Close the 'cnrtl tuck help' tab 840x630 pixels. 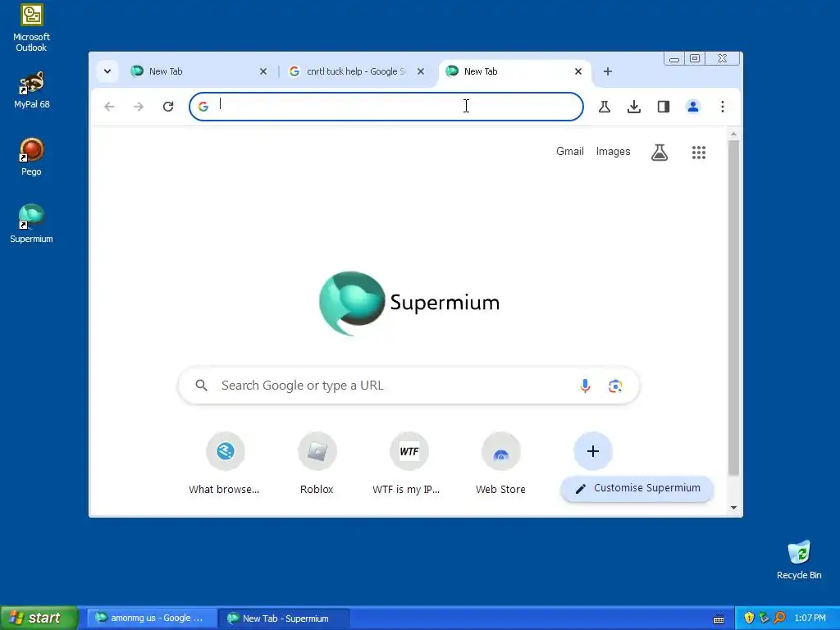421,71
